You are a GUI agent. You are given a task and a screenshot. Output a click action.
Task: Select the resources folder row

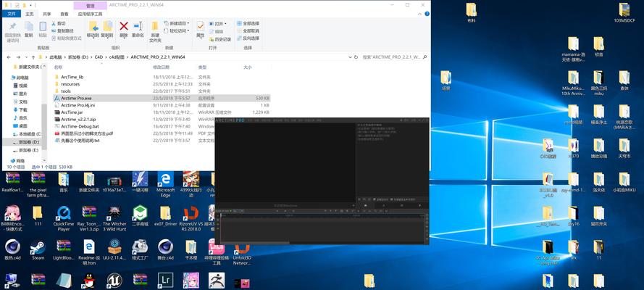[162, 84]
